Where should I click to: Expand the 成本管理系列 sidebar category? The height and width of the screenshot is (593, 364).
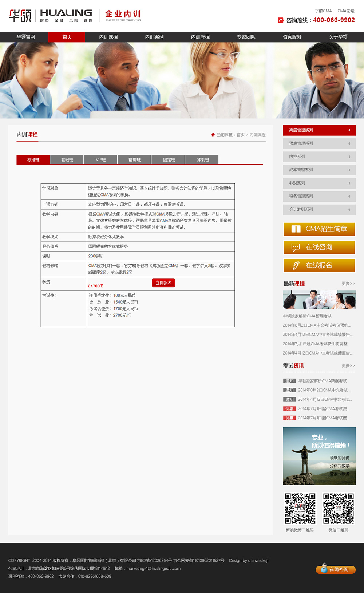point(319,170)
